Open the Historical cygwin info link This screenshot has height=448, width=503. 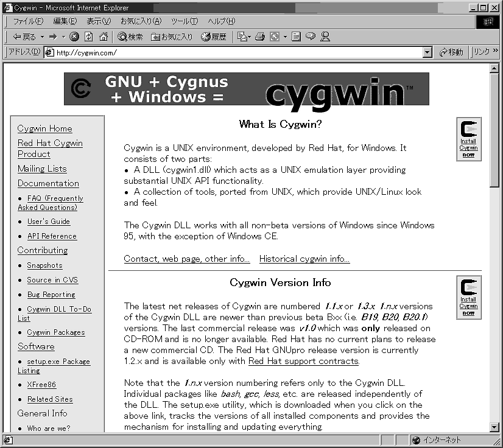(304, 259)
